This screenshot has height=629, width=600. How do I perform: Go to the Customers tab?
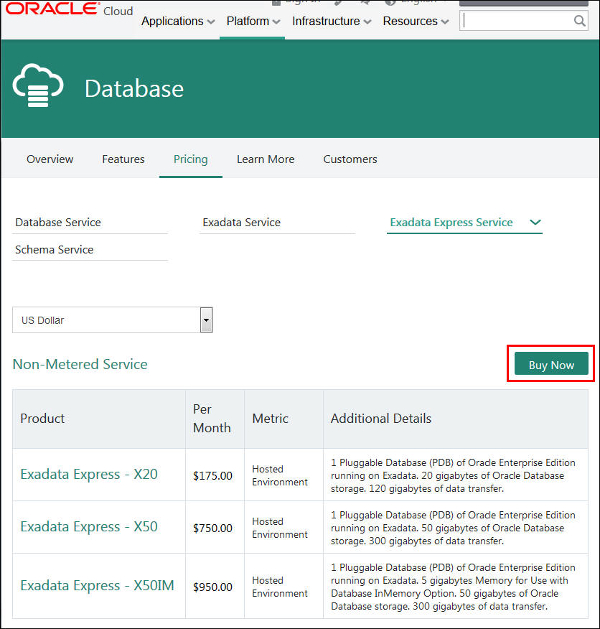coord(350,159)
